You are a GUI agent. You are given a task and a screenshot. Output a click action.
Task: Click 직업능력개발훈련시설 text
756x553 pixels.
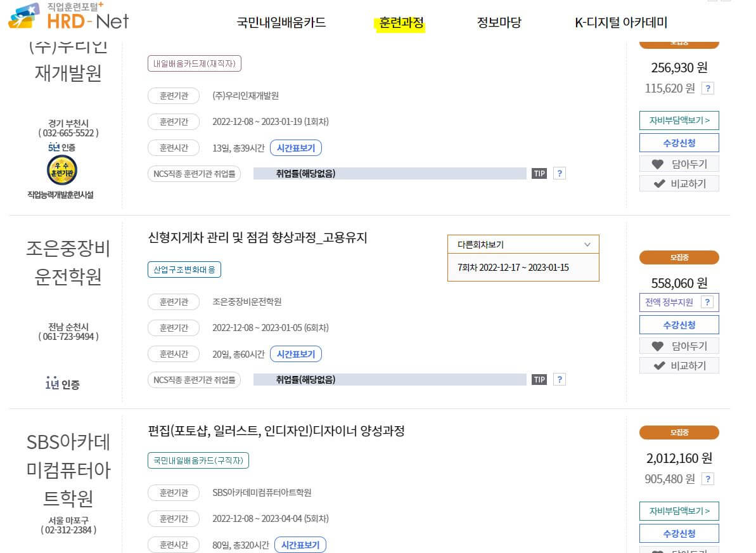60,195
